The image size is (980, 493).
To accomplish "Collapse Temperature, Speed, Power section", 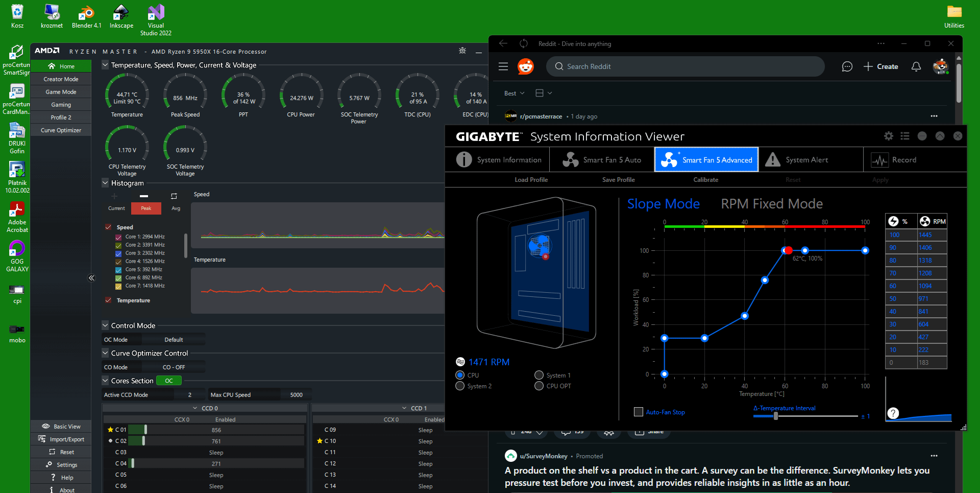I will click(x=105, y=65).
